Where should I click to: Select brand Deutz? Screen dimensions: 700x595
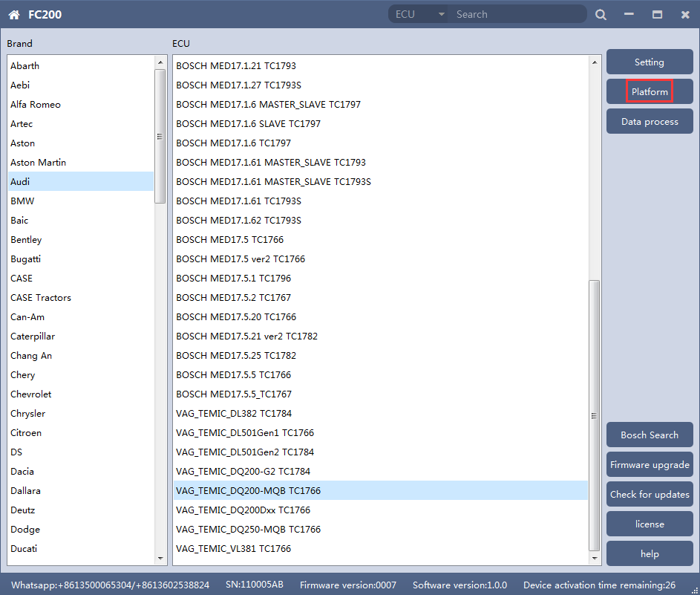click(81, 510)
